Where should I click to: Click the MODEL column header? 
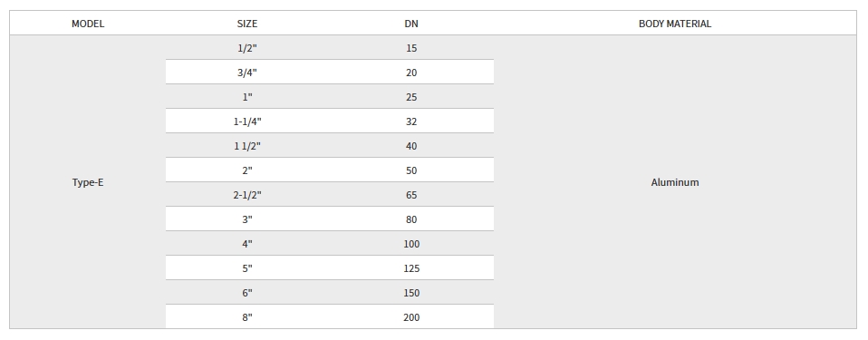coord(88,24)
